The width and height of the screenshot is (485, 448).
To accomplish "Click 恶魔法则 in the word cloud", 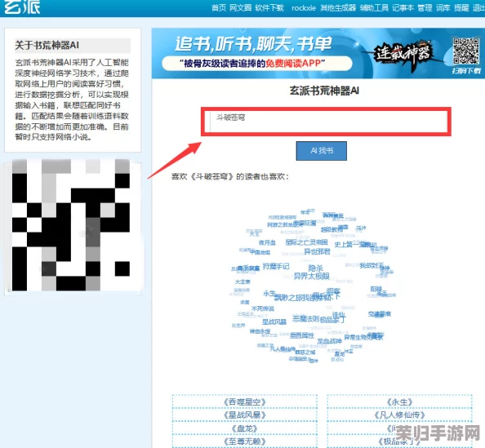I will click(x=306, y=319).
